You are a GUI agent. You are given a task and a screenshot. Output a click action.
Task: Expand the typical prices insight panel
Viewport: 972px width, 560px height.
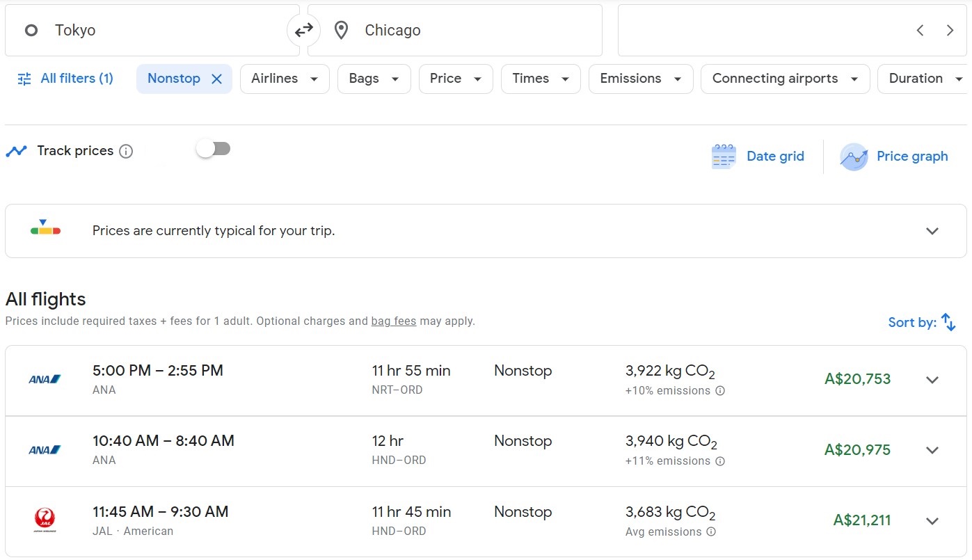coord(932,231)
